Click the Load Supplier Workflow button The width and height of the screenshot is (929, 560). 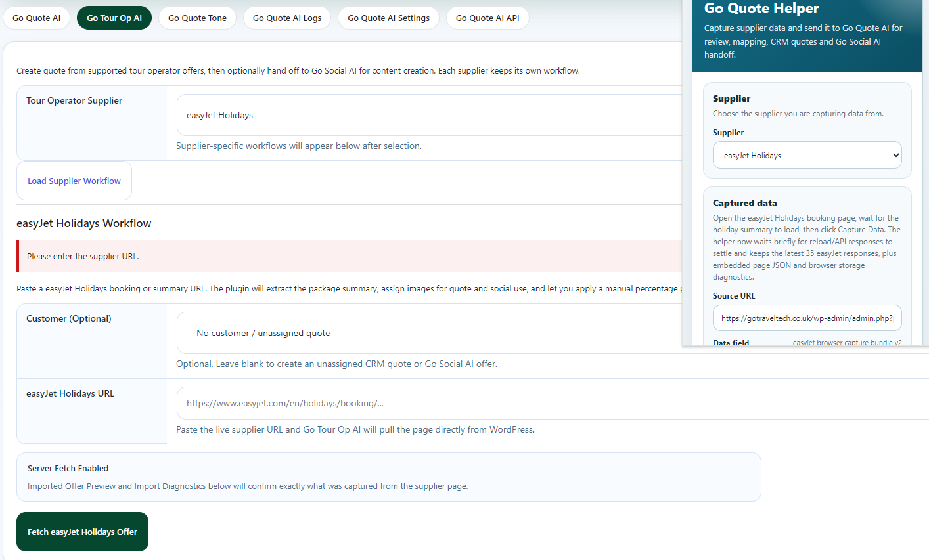pyautogui.click(x=74, y=181)
